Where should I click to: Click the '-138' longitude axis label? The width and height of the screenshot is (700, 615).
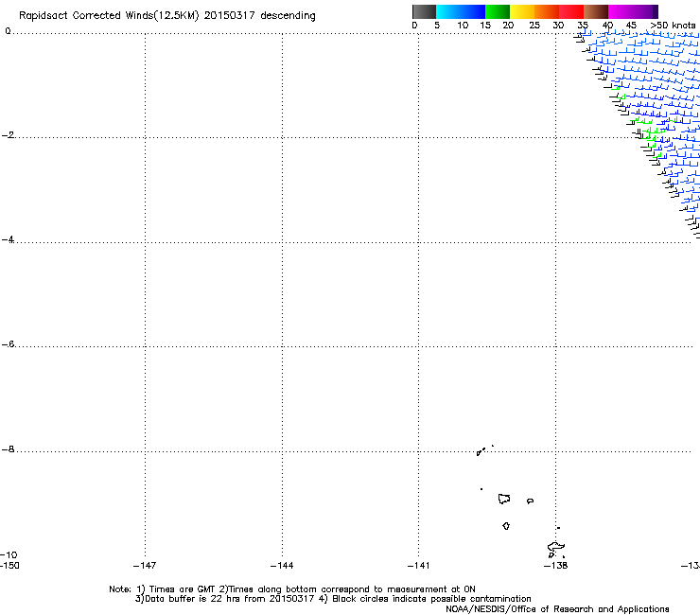click(555, 566)
